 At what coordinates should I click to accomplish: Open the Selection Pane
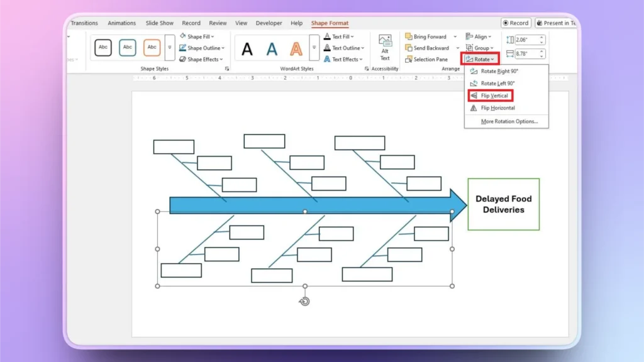(x=430, y=59)
